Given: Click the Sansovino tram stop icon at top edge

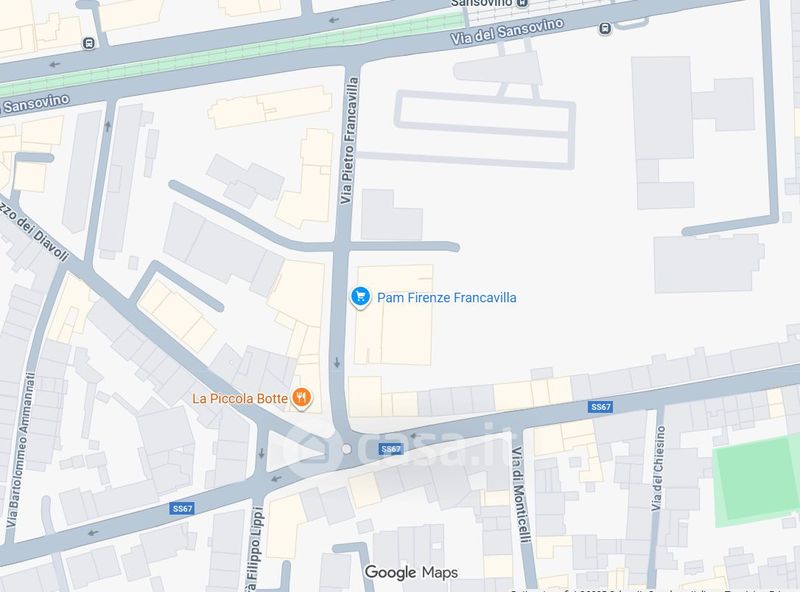Looking at the screenshot, I should [521, 3].
